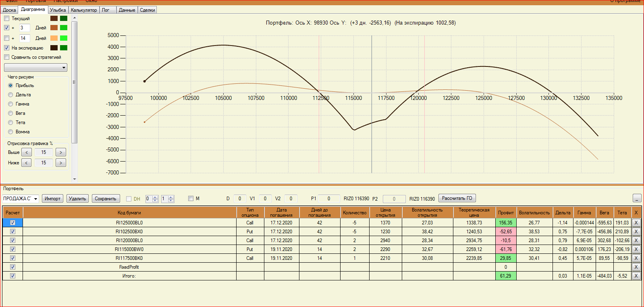The image size is (644, 307).
Task: Pick the dark green Текущий color swatch
Action: (x=64, y=19)
